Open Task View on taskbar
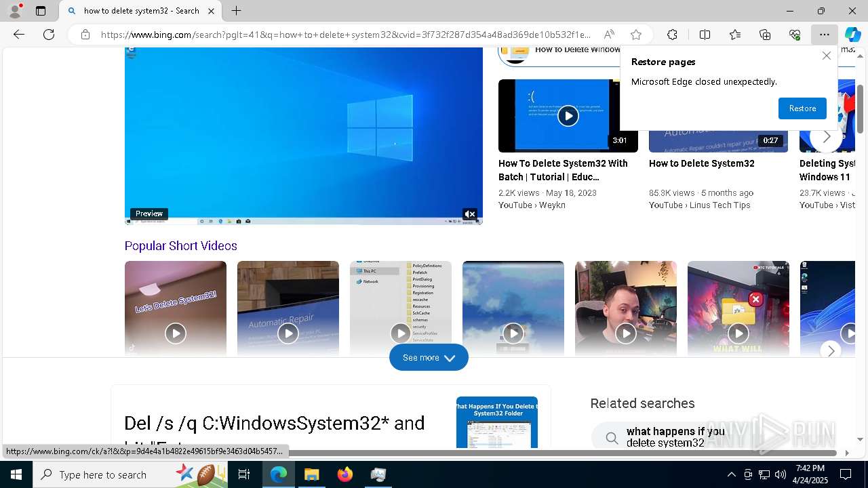Image resolution: width=868 pixels, height=488 pixels. point(245,474)
